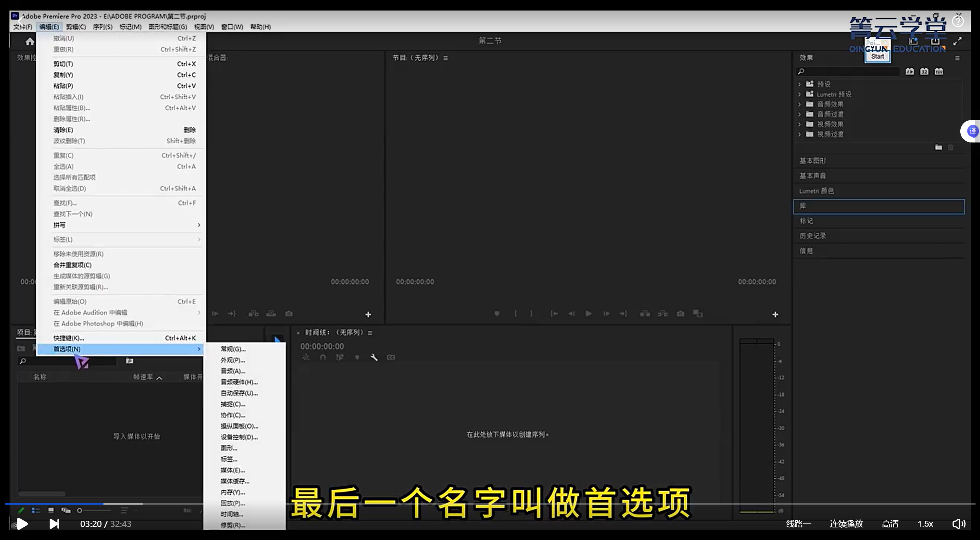
Task: Click the 高清 quality button
Action: [890, 524]
